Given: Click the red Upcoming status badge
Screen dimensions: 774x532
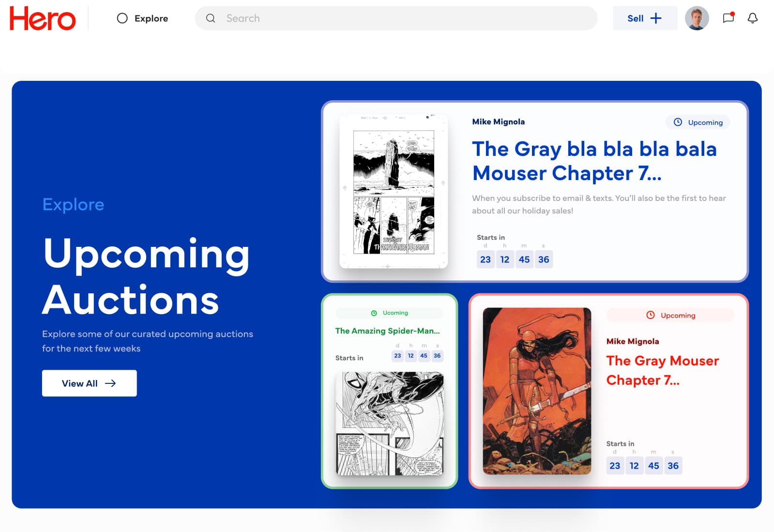Looking at the screenshot, I should (670, 315).
